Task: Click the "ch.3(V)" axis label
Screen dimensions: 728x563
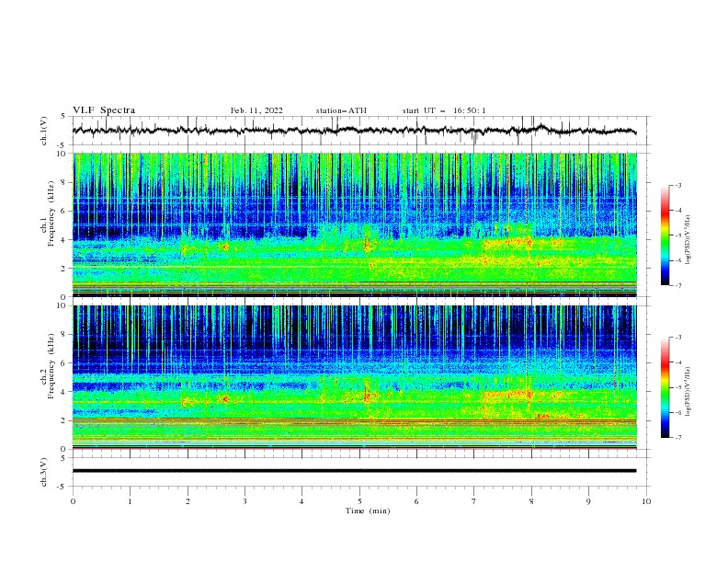Action: 44,472
